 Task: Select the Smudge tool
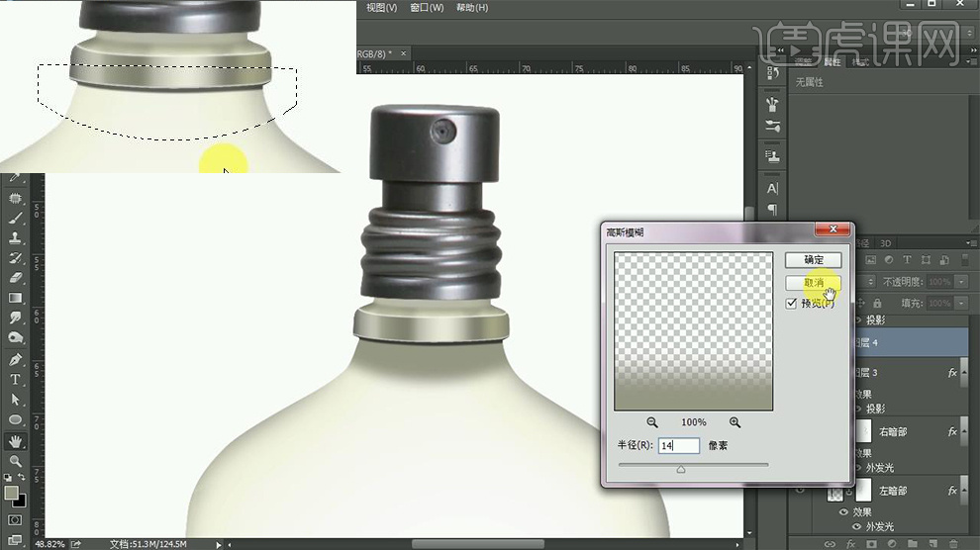click(x=15, y=318)
